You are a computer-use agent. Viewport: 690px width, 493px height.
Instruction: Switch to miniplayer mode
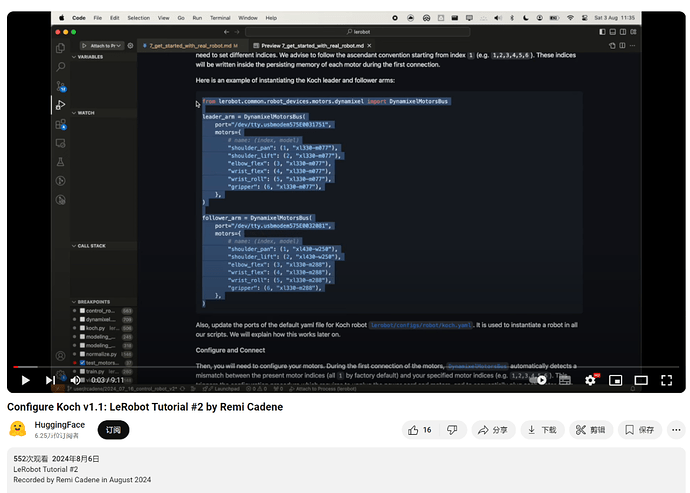tap(615, 380)
